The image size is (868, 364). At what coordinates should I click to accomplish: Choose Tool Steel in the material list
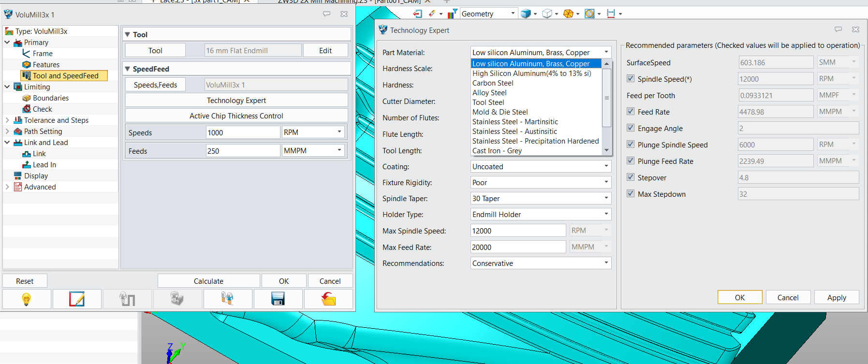click(488, 102)
